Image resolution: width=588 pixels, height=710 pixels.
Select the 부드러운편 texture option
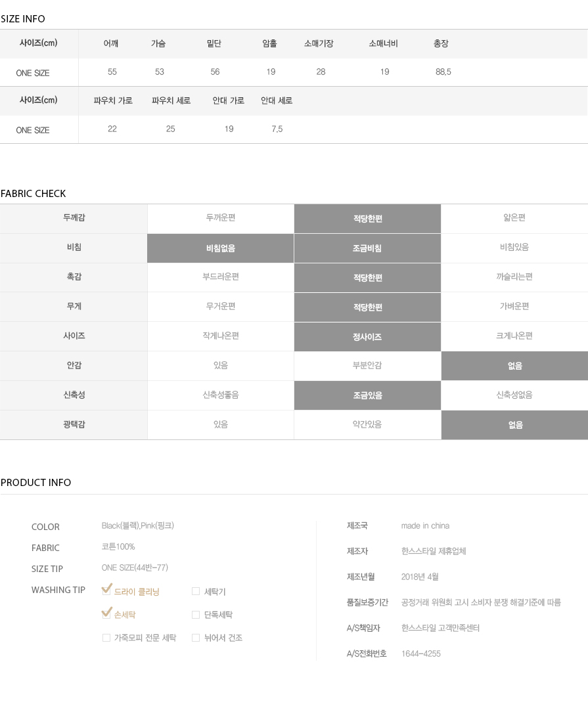pos(221,277)
